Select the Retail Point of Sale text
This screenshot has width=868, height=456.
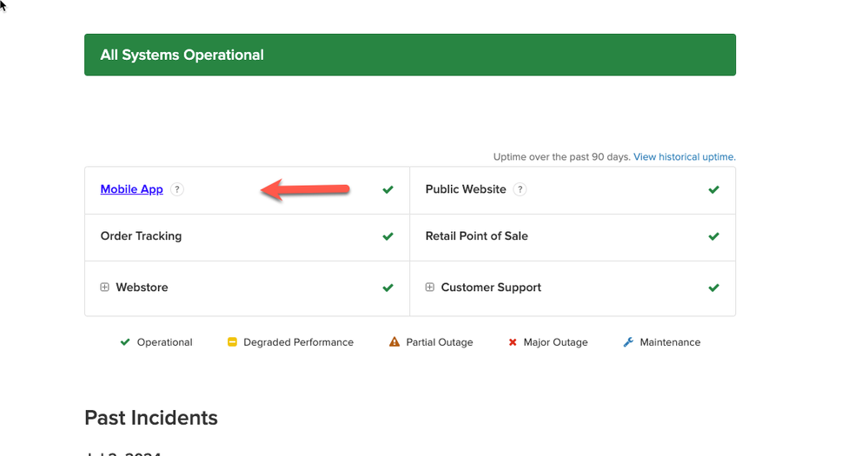click(x=477, y=235)
